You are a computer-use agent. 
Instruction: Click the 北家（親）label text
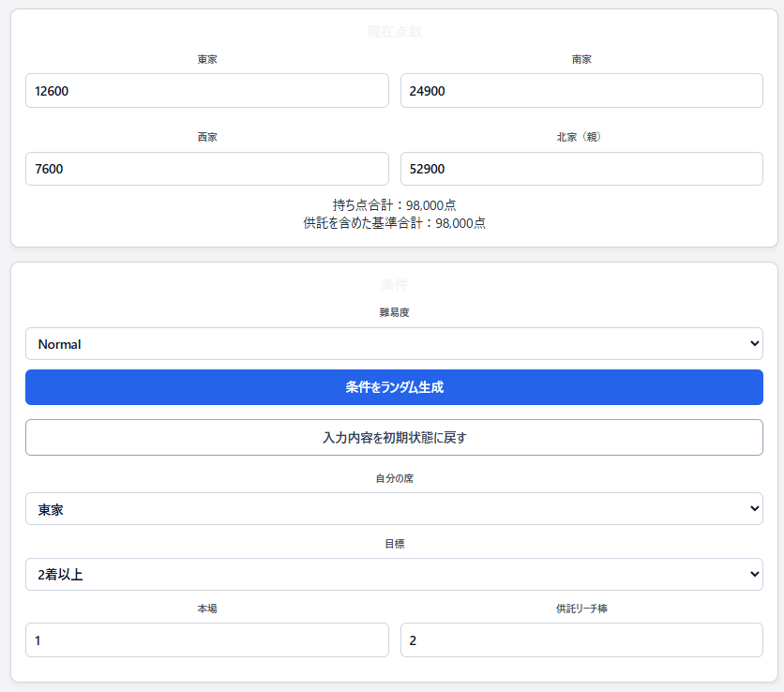click(x=579, y=137)
